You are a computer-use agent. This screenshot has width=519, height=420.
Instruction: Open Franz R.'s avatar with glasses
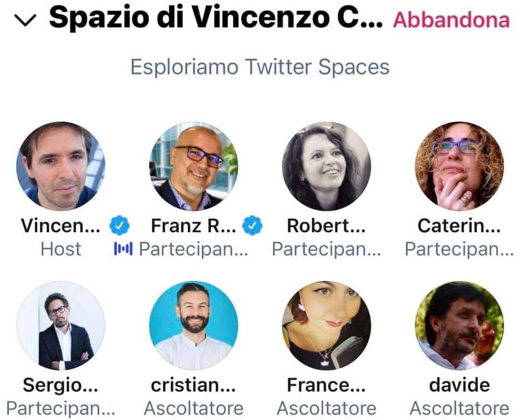194,166
